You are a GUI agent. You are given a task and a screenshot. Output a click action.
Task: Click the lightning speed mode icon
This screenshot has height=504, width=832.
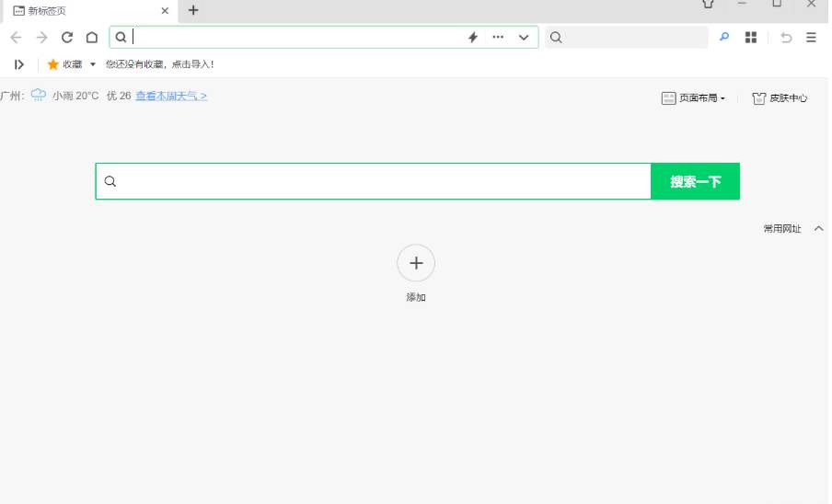(473, 38)
